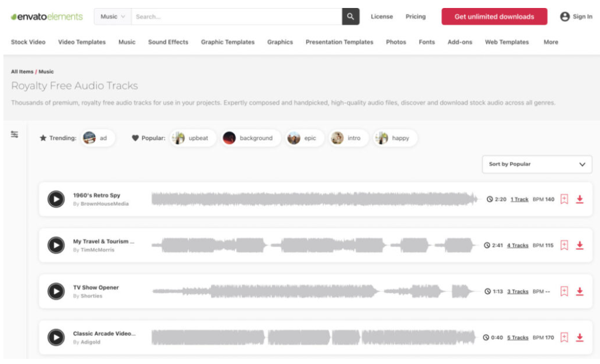Image resolution: width=600 pixels, height=364 pixels.
Task: Play the 1960's Retro Spy track
Action: (56, 199)
